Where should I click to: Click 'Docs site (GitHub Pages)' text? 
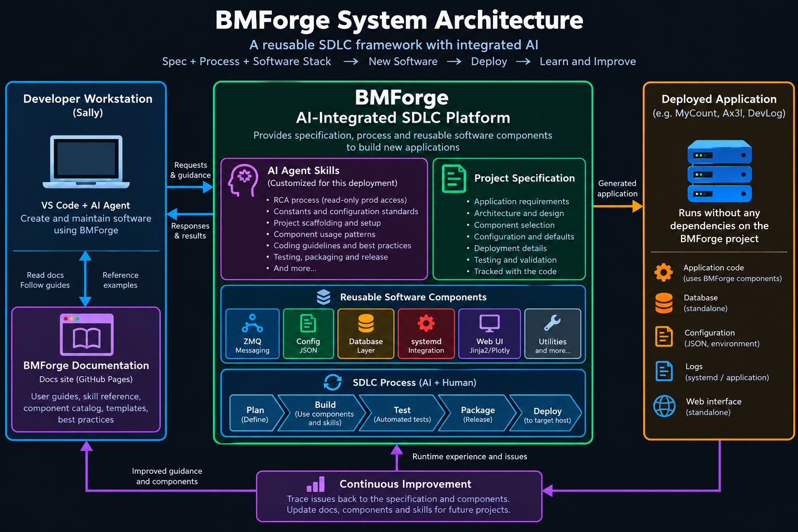86,379
